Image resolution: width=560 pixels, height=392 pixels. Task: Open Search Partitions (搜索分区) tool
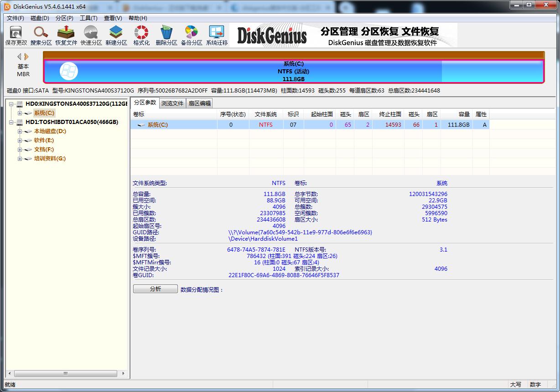click(x=41, y=36)
